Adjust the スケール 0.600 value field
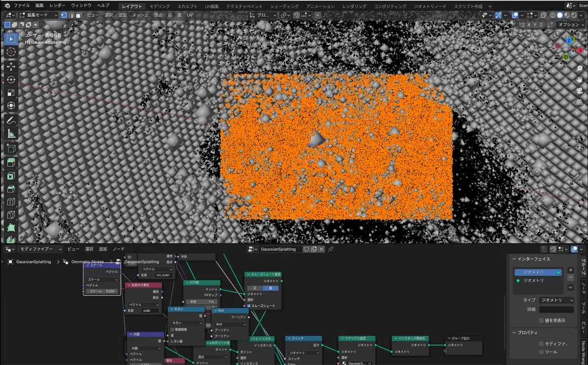 click(102, 291)
